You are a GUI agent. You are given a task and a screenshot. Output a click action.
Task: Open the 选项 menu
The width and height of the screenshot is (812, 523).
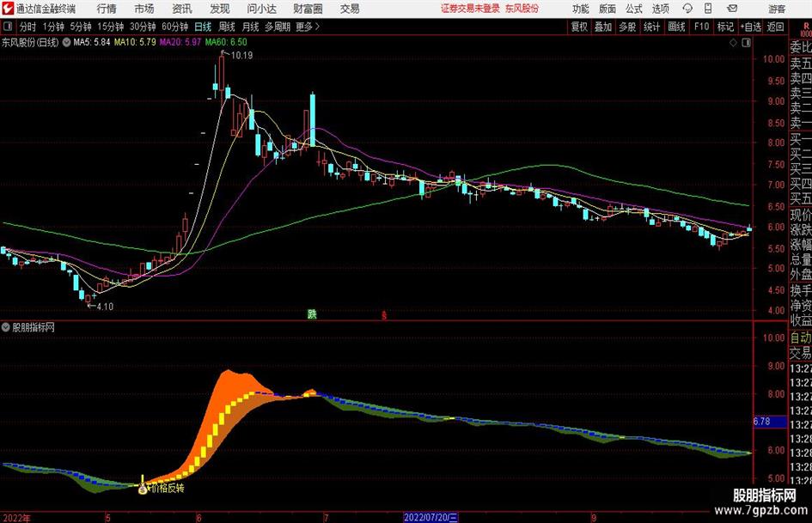click(x=660, y=9)
